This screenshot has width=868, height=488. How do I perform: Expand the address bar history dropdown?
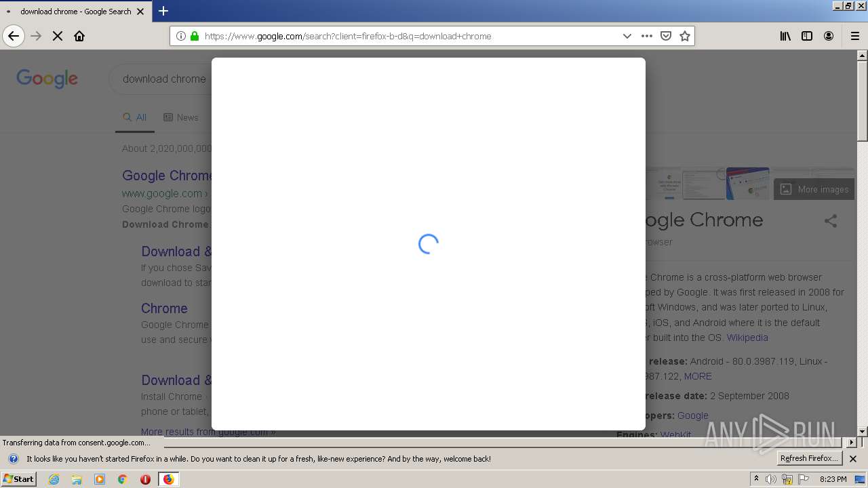(627, 36)
